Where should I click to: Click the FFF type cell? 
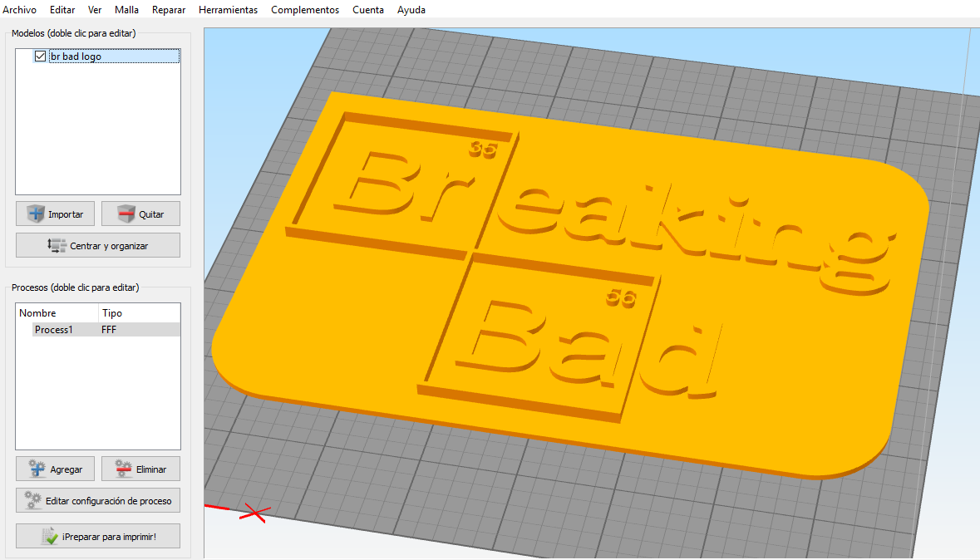[x=109, y=329]
